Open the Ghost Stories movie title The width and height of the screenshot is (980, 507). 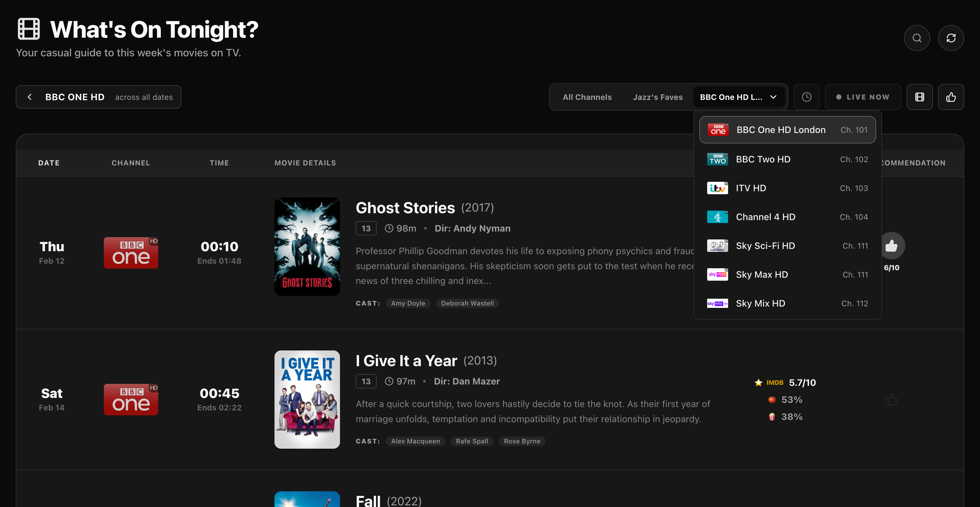coord(405,208)
